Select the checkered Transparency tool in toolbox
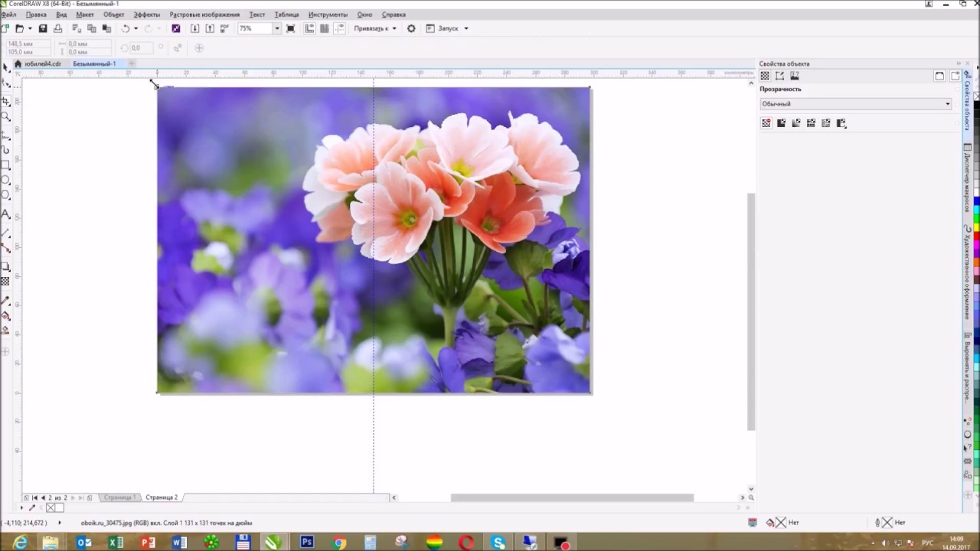The width and height of the screenshot is (980, 551). [x=5, y=282]
